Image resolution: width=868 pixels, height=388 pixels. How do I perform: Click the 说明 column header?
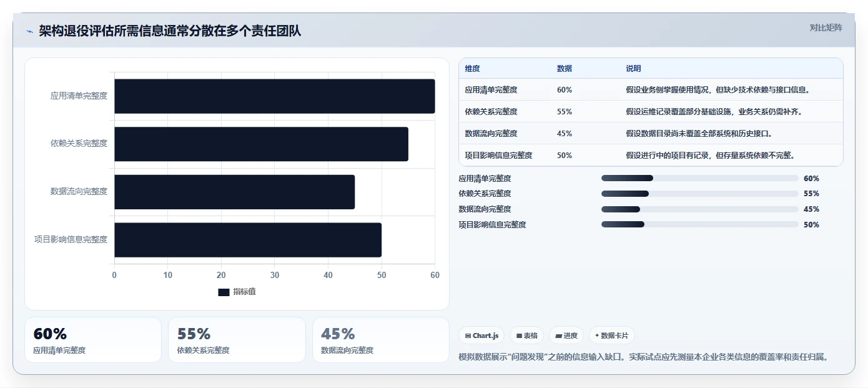pyautogui.click(x=633, y=69)
